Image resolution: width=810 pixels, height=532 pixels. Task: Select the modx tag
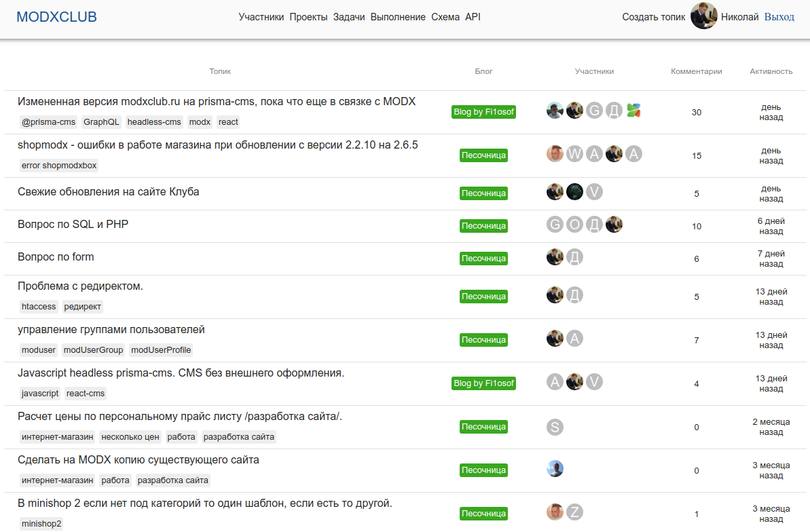coord(200,122)
